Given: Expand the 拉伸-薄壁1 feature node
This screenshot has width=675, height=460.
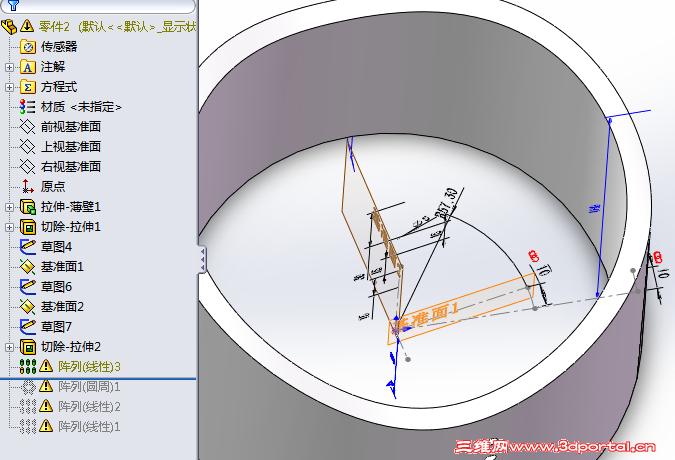Looking at the screenshot, I should pyautogui.click(x=9, y=207).
